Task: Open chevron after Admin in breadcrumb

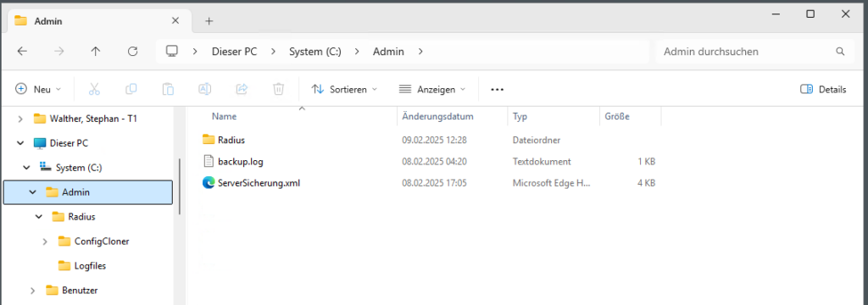Action: coord(420,52)
